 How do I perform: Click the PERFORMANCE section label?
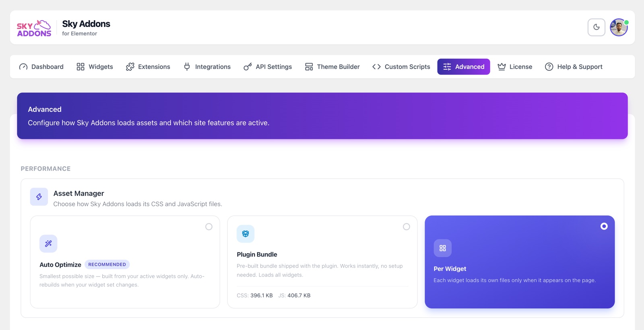point(46,169)
